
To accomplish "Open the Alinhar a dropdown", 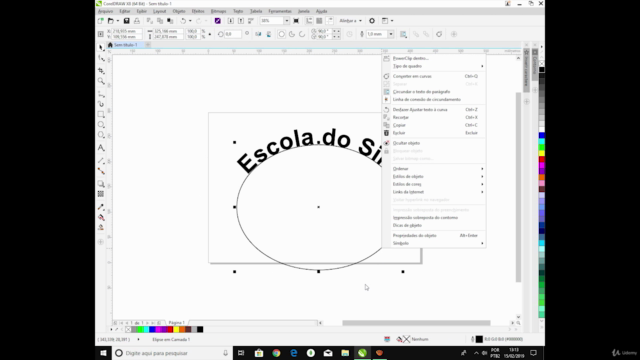I will tap(351, 21).
